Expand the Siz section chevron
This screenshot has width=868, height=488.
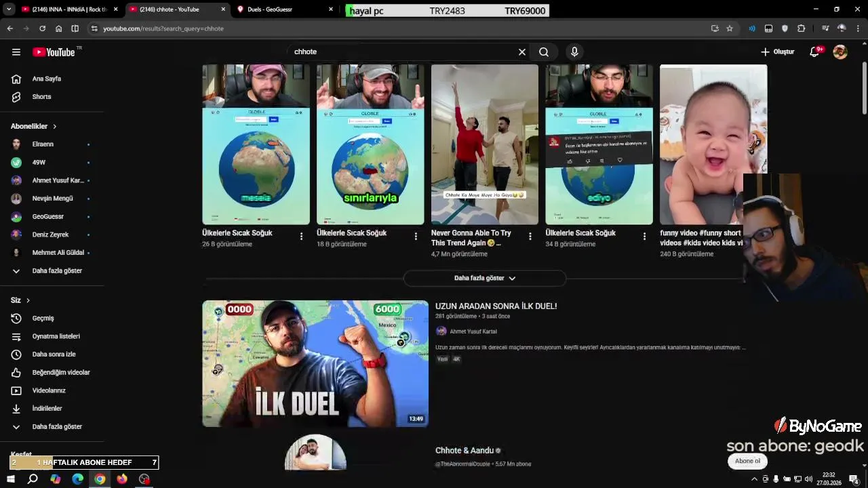[28, 300]
